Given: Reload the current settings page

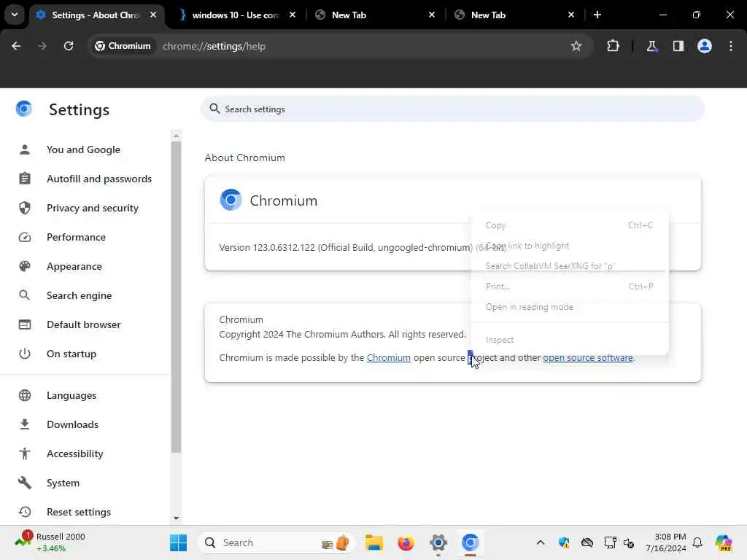Looking at the screenshot, I should point(69,46).
